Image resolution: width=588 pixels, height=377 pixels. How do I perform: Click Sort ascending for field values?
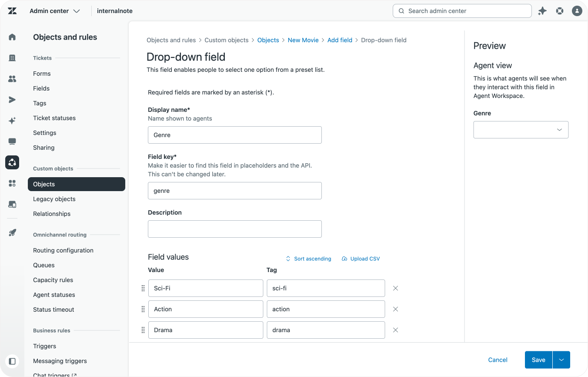click(x=308, y=259)
